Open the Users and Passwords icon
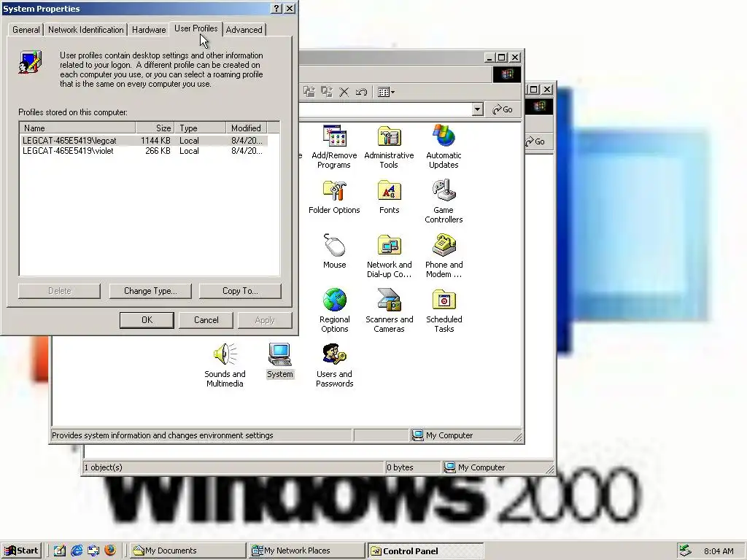The width and height of the screenshot is (747, 560). [334, 365]
